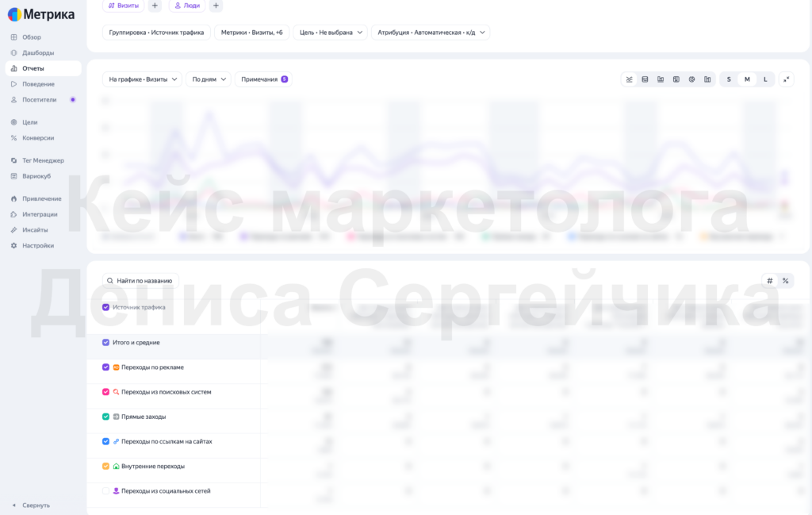Open the На графике · Визиты dropdown
812x515 pixels.
[143, 79]
